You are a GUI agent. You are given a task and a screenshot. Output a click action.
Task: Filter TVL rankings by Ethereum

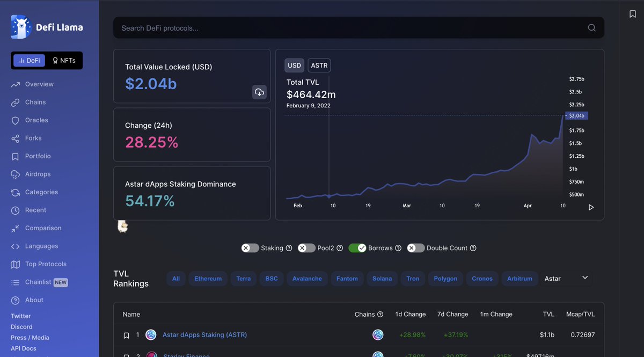(x=208, y=279)
